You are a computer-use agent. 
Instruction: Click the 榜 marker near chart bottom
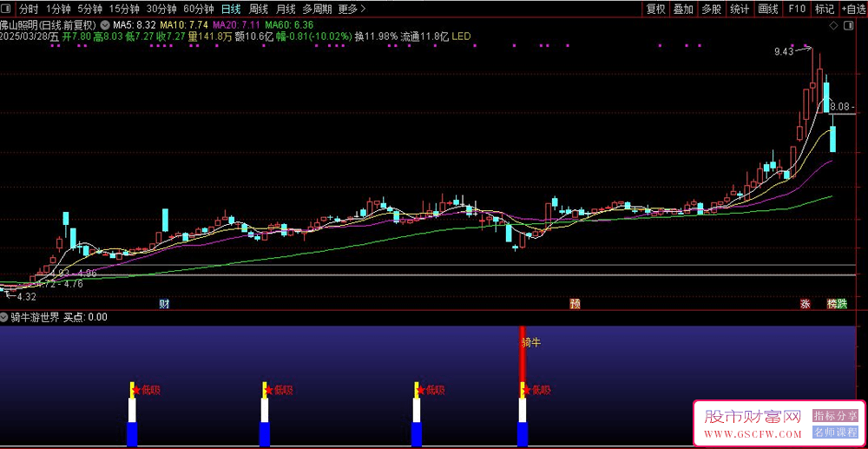pos(832,303)
